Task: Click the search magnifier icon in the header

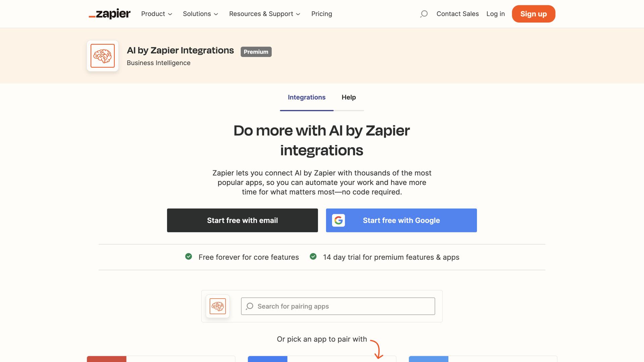Action: pyautogui.click(x=424, y=14)
